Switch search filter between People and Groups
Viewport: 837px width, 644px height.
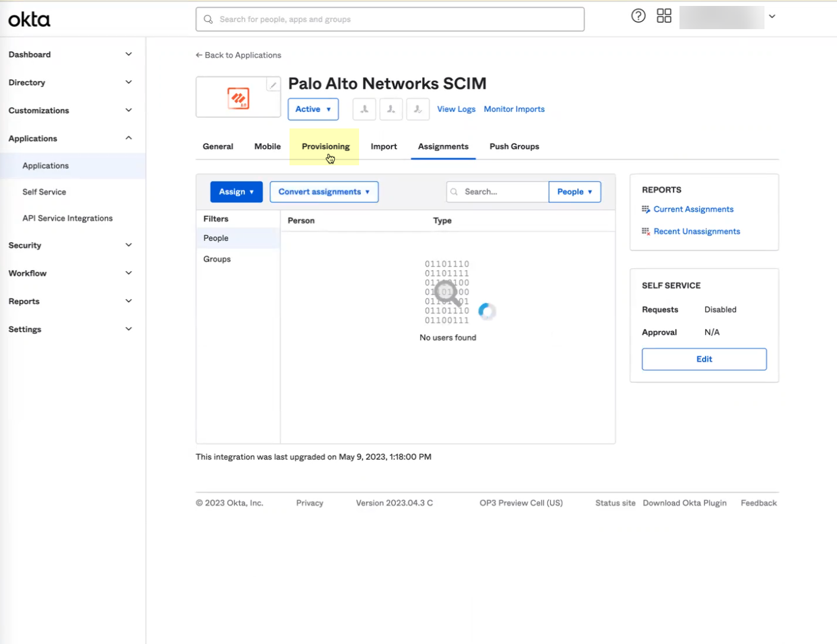point(574,191)
